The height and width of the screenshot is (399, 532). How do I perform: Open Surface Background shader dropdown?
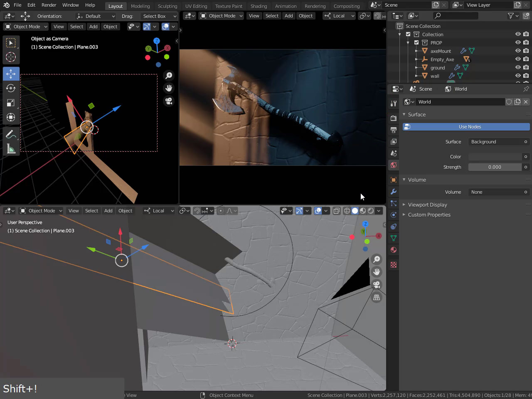(498, 142)
